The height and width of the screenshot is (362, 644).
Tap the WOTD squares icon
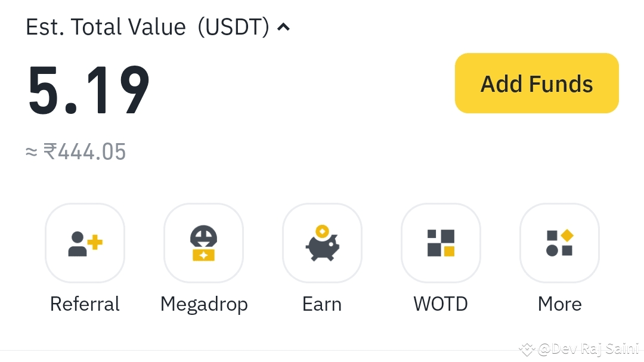pyautogui.click(x=441, y=243)
